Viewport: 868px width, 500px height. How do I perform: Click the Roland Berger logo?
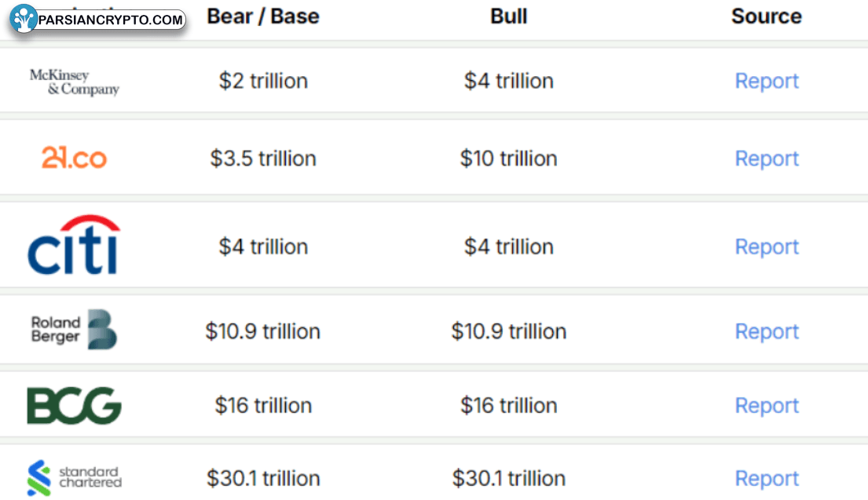(x=74, y=329)
